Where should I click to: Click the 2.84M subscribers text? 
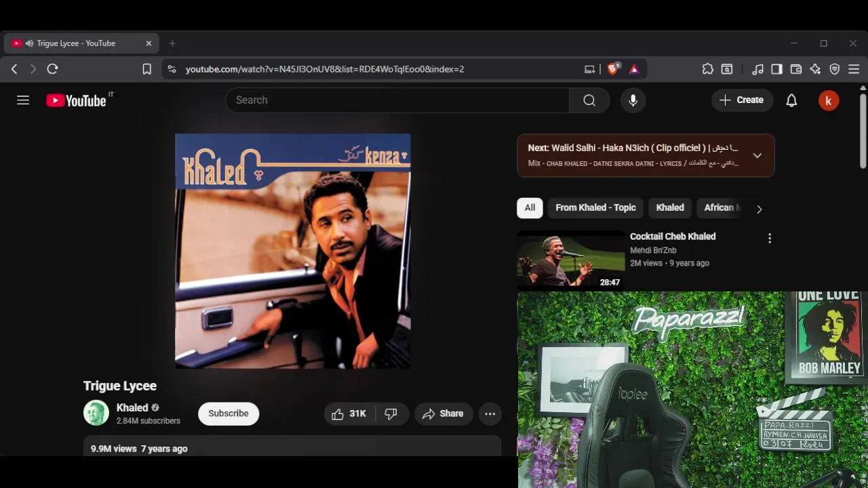[x=149, y=421]
